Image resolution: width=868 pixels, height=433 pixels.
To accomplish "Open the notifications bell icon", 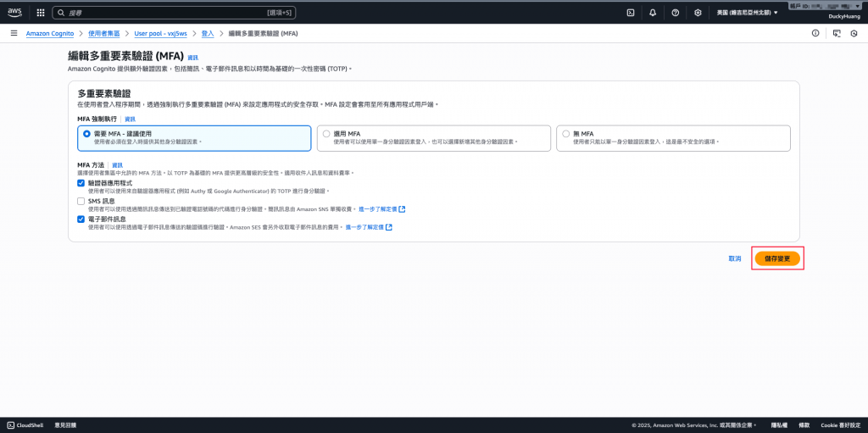I will coord(653,12).
